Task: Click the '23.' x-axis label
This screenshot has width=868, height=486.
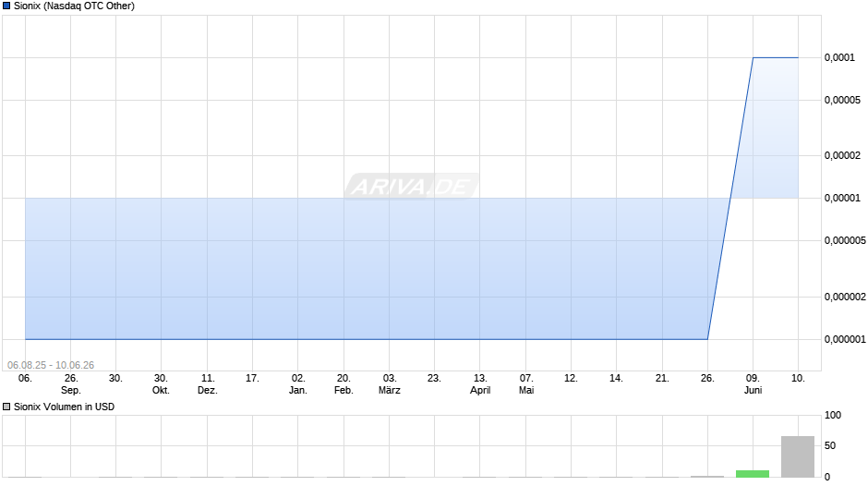Action: (434, 379)
